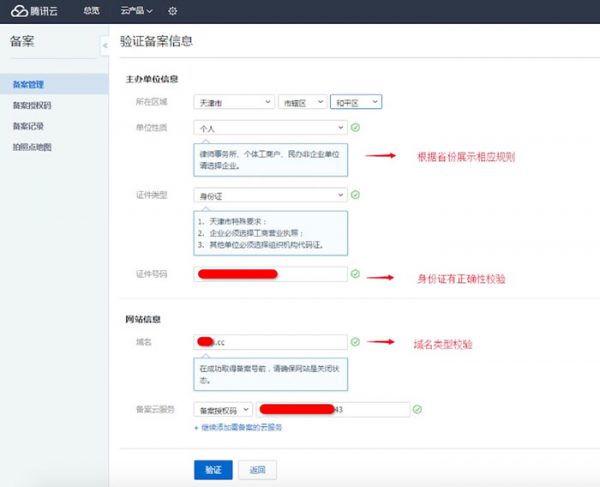Screen dimensions: 600x487
Task: Click the Tencent Cloud logo
Action: click(36, 11)
